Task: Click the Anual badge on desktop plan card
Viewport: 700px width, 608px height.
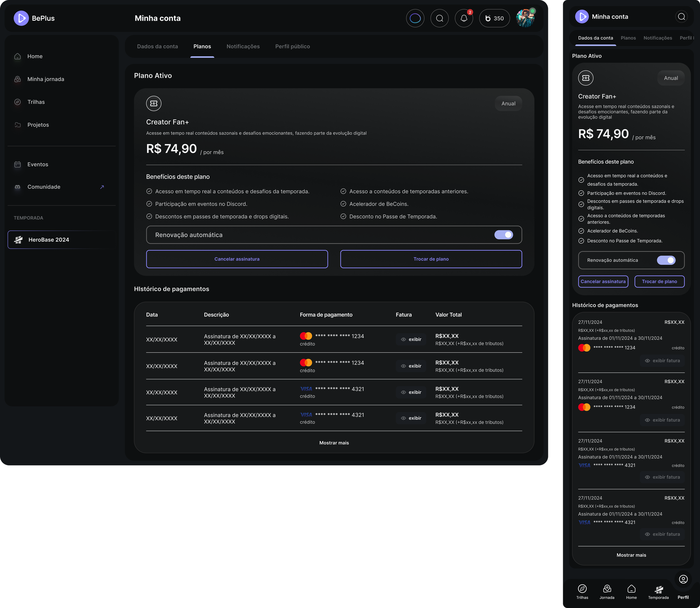Action: click(508, 104)
